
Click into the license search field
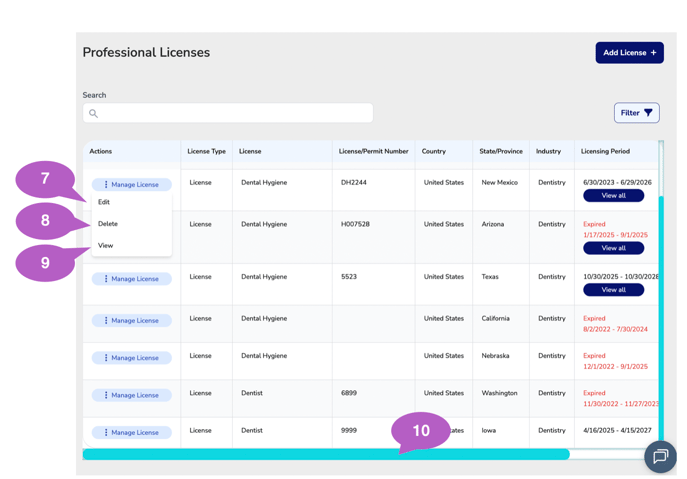pyautogui.click(x=235, y=114)
